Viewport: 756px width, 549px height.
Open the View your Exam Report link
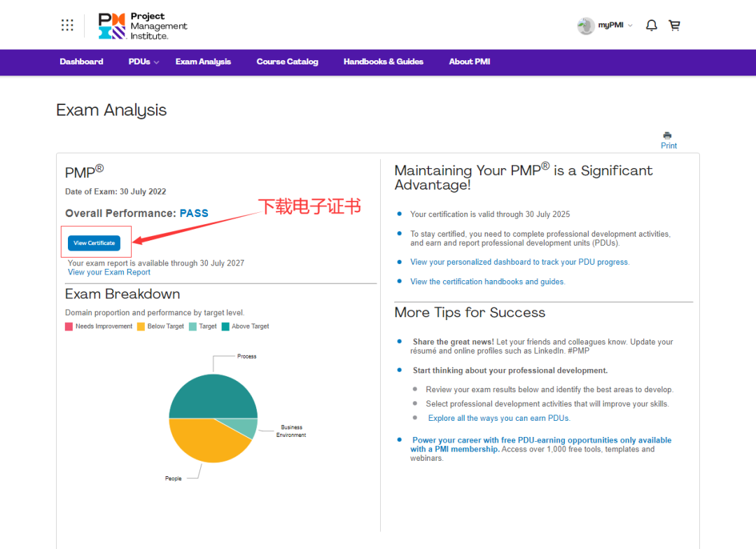(x=109, y=272)
